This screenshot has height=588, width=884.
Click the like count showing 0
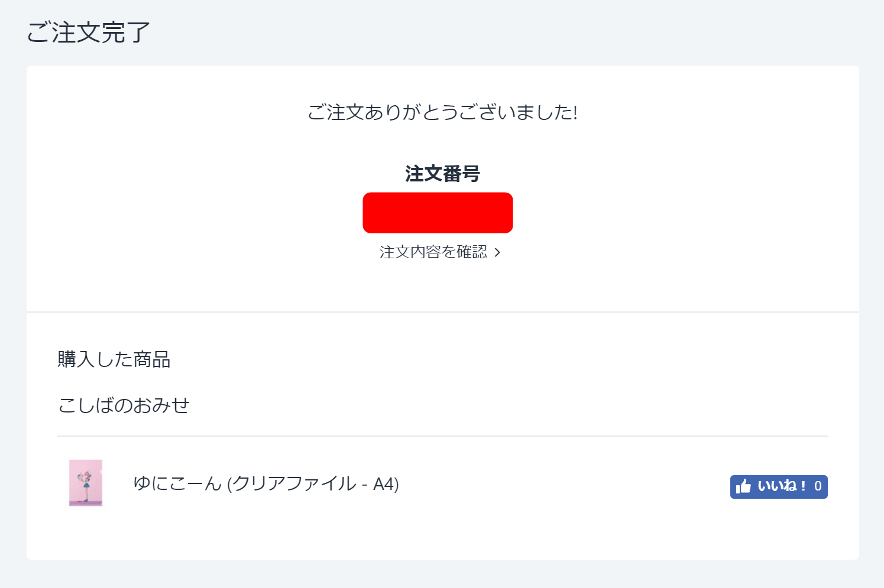tap(818, 486)
